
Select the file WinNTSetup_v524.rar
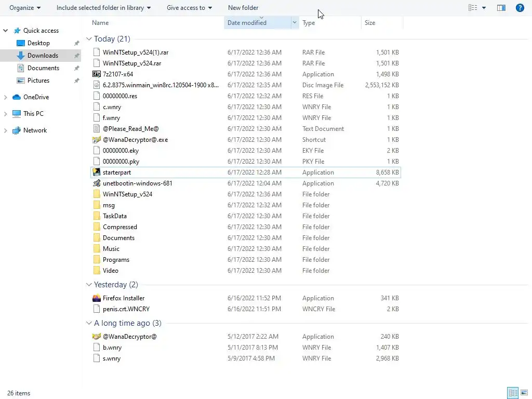pyautogui.click(x=132, y=63)
